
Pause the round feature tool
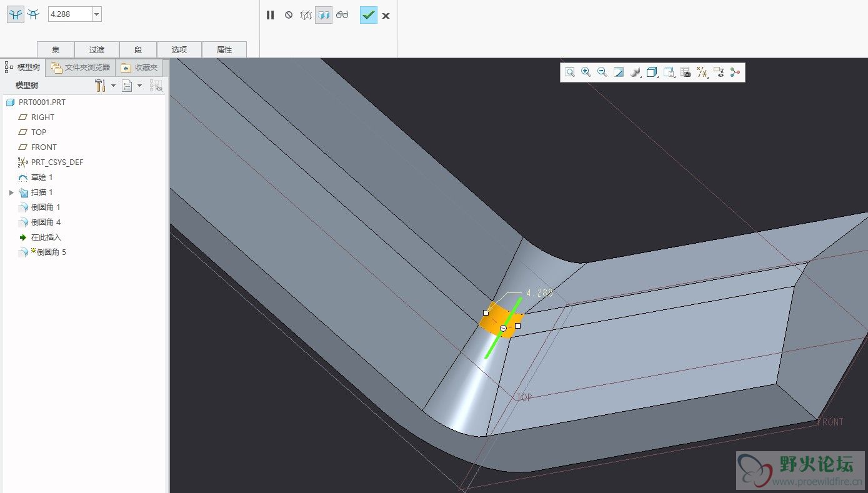coord(270,15)
